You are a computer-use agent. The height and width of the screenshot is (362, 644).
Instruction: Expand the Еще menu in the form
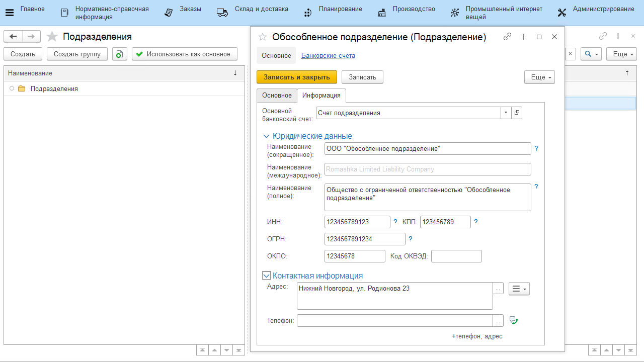pyautogui.click(x=539, y=77)
